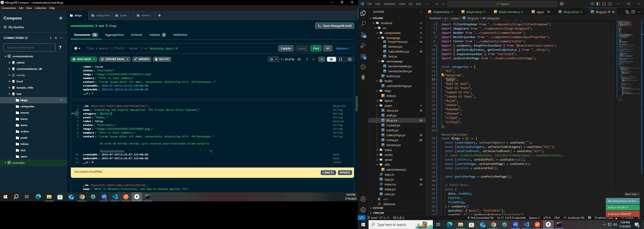
Task: Open VS Code Search view
Action: coord(363,24)
